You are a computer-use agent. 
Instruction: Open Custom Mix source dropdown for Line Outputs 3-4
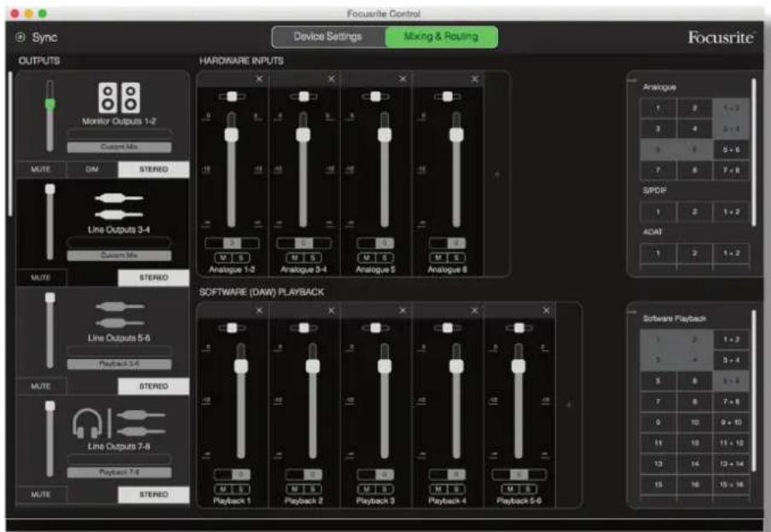(x=119, y=256)
